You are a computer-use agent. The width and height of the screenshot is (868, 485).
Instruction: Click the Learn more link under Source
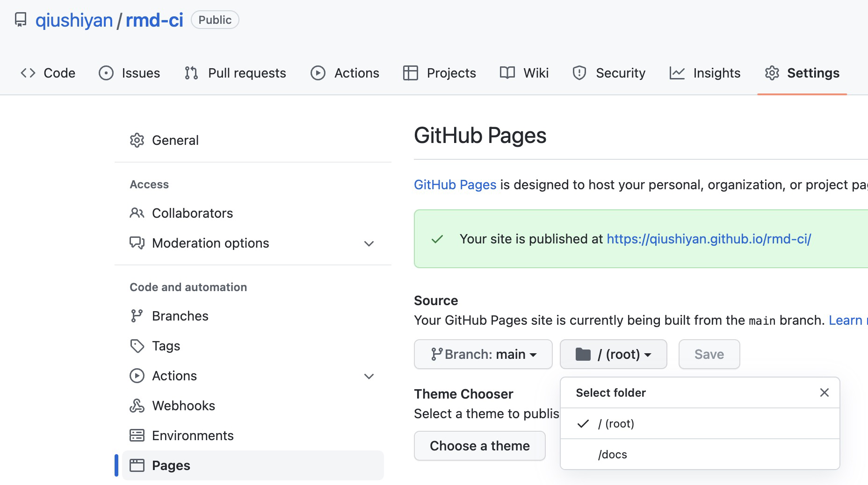pyautogui.click(x=848, y=320)
